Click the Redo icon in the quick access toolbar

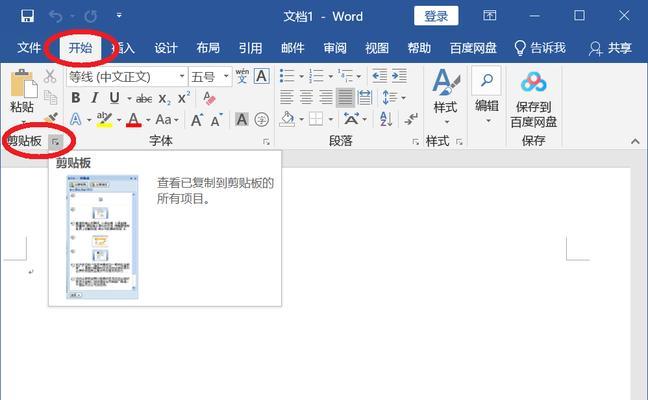coord(91,16)
